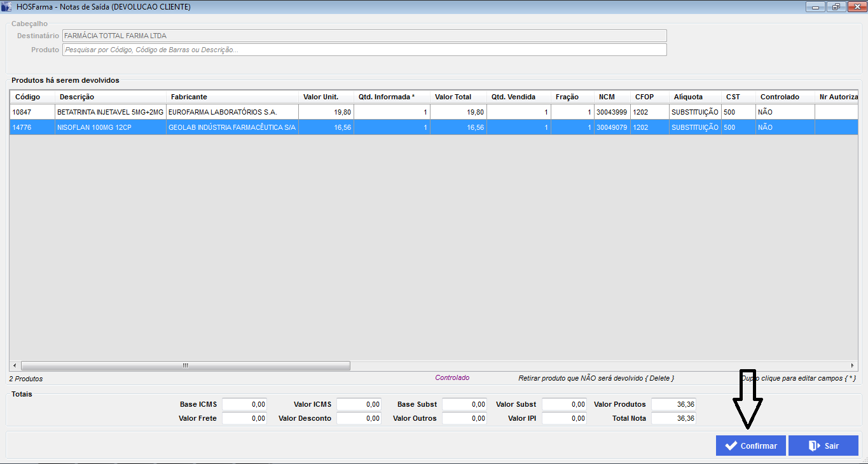Image resolution: width=868 pixels, height=464 pixels.
Task: Click Qtd. Informada cell of BETATRINTA row
Action: coord(391,112)
